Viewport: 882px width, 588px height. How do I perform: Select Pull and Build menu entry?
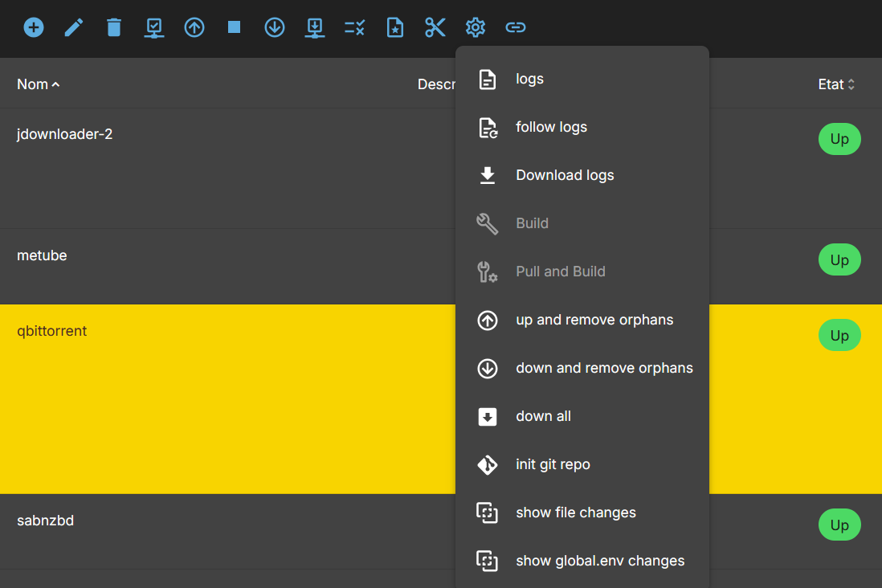click(x=582, y=272)
